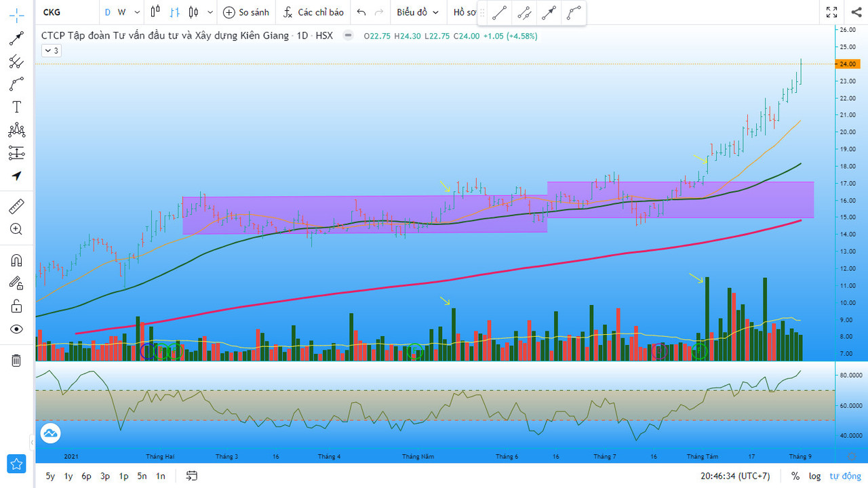868x488 pixels.
Task: Hide all drawings with eye icon
Action: point(16,329)
